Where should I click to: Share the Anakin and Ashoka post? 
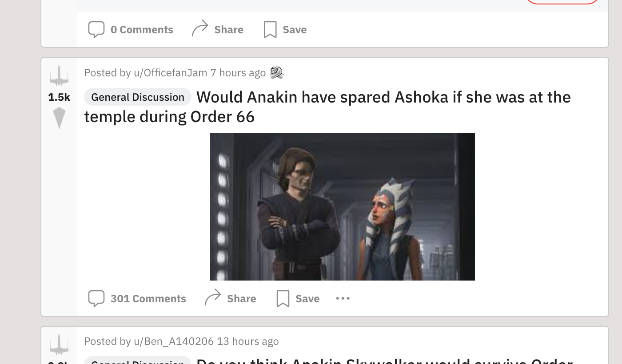pyautogui.click(x=230, y=298)
